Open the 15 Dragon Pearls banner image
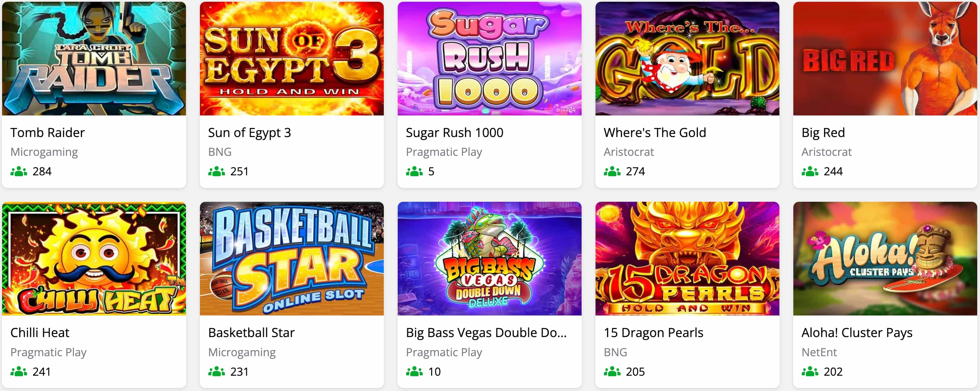 pyautogui.click(x=687, y=259)
